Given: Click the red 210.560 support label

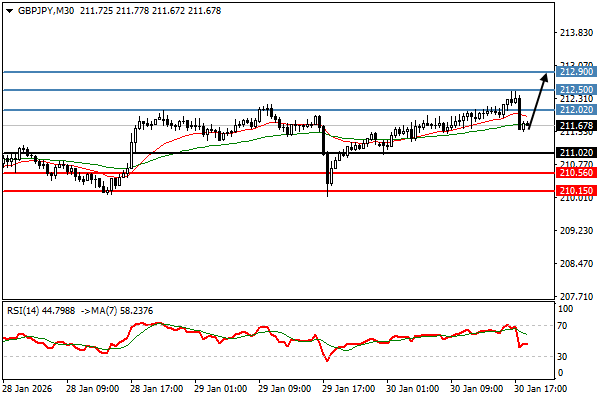Looking at the screenshot, I should (577, 172).
